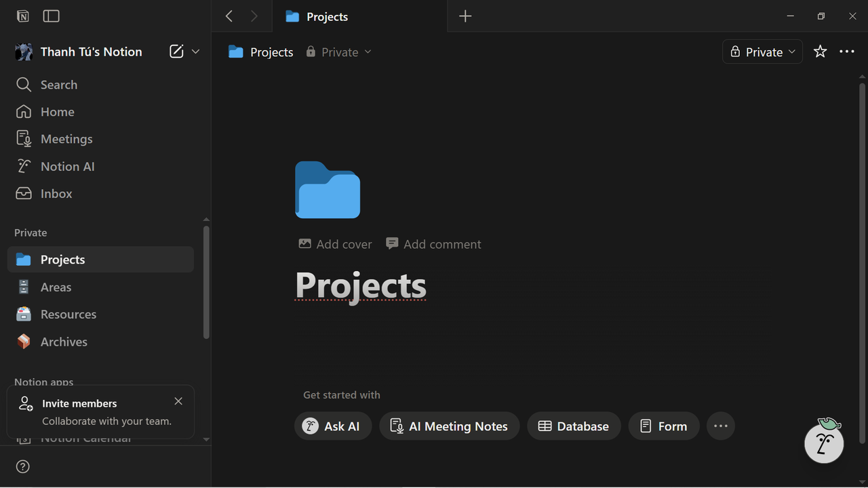This screenshot has height=488, width=868.
Task: Open Notion AI from sidebar
Action: coord(67,166)
